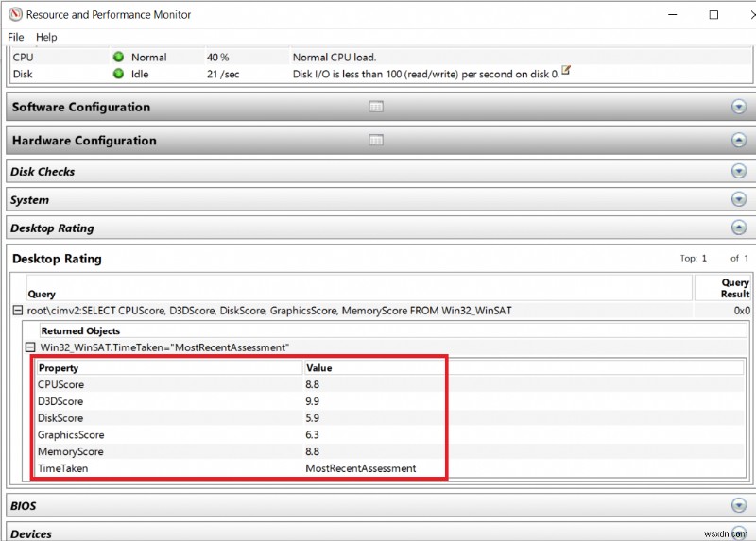Click the Devices header label
This screenshot has width=756, height=541.
31,533
